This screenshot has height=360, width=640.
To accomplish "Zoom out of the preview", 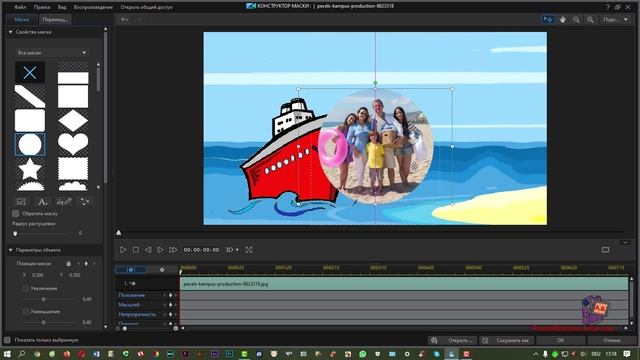I will 576,20.
